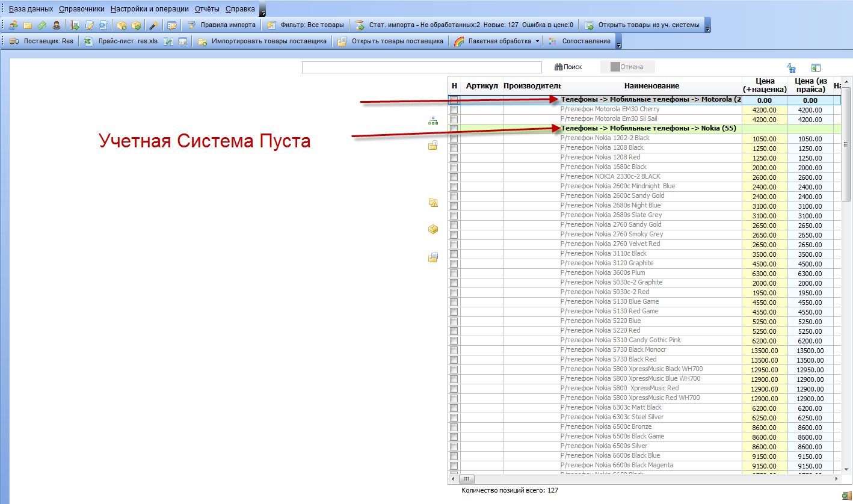Image resolution: width=853 pixels, height=504 pixels.
Task: Click the table grid icon after Прайс-лист
Action: tap(182, 41)
